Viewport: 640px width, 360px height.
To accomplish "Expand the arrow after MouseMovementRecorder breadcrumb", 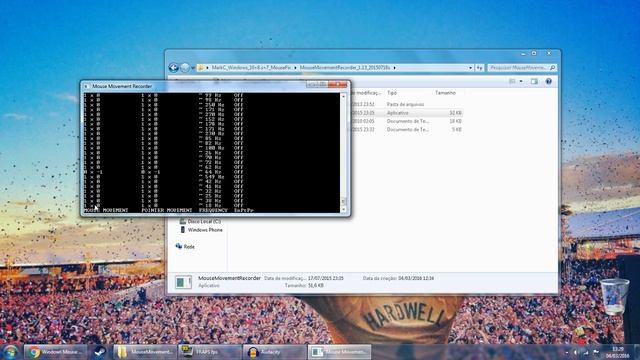I will [395, 68].
